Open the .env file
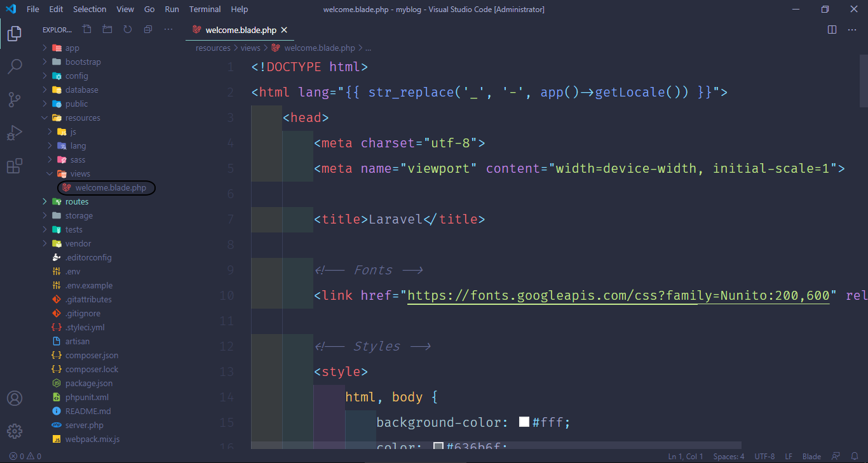Screen dimensions: 868x463 pos(72,271)
